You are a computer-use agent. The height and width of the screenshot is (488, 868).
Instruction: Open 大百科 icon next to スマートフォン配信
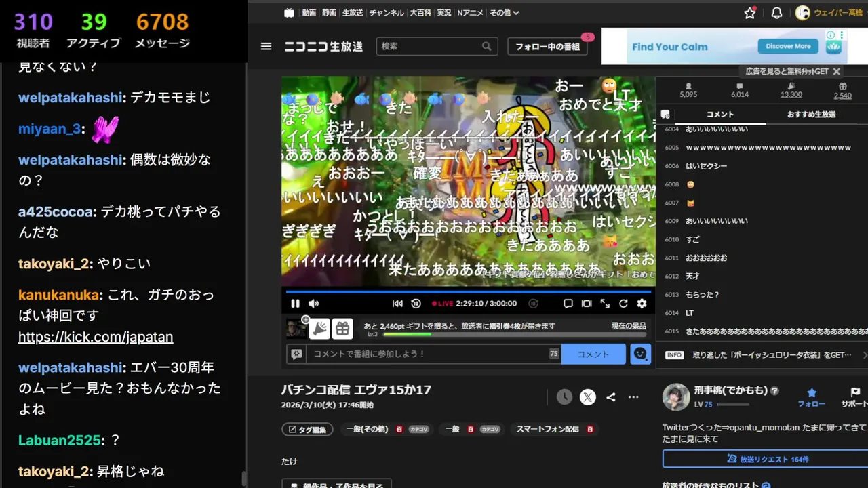click(x=589, y=429)
